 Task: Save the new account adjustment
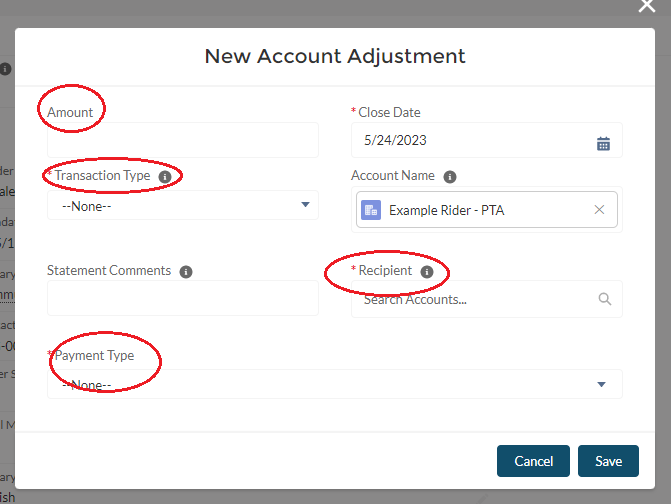click(x=608, y=461)
